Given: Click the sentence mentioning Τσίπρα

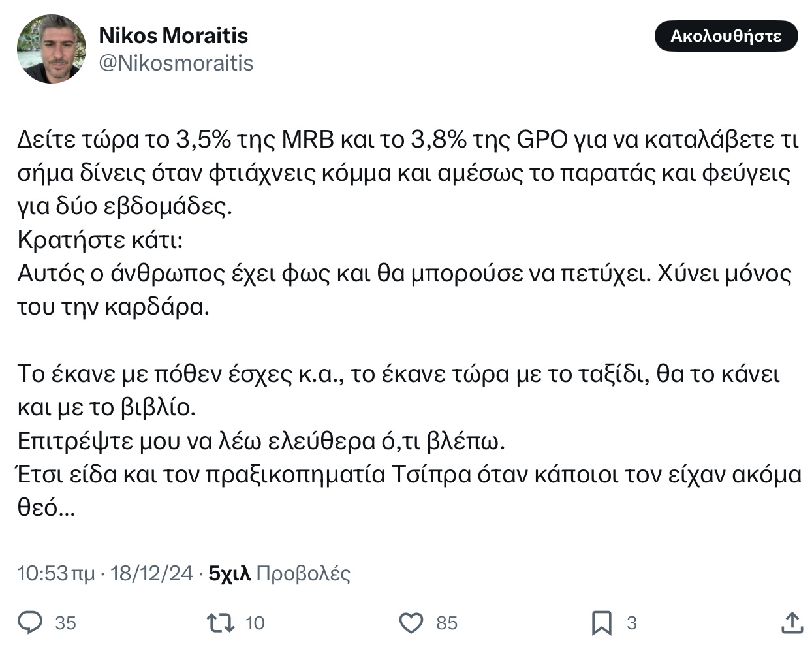Looking at the screenshot, I should tap(408, 474).
